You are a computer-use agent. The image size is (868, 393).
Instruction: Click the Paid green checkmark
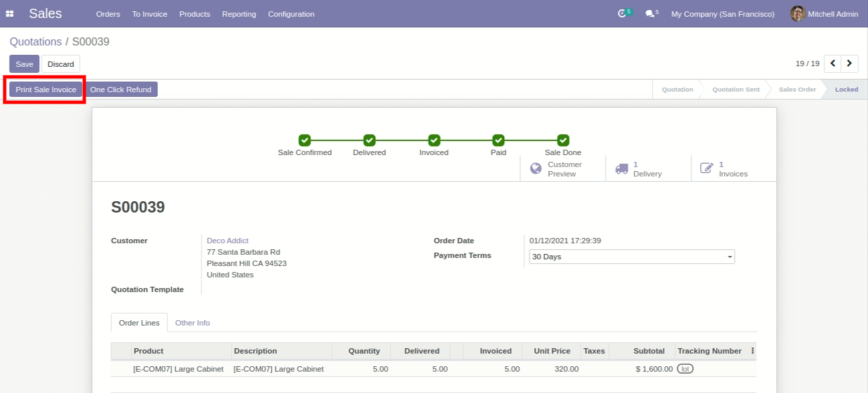498,140
